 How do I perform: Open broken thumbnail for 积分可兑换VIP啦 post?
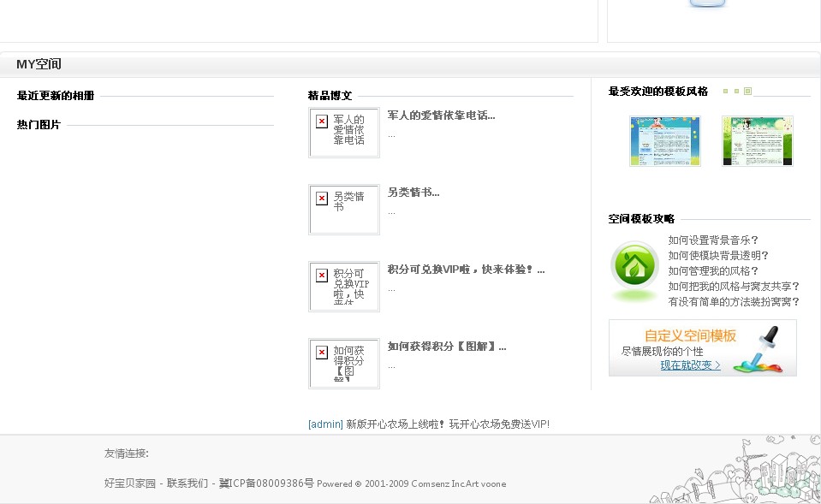point(344,287)
